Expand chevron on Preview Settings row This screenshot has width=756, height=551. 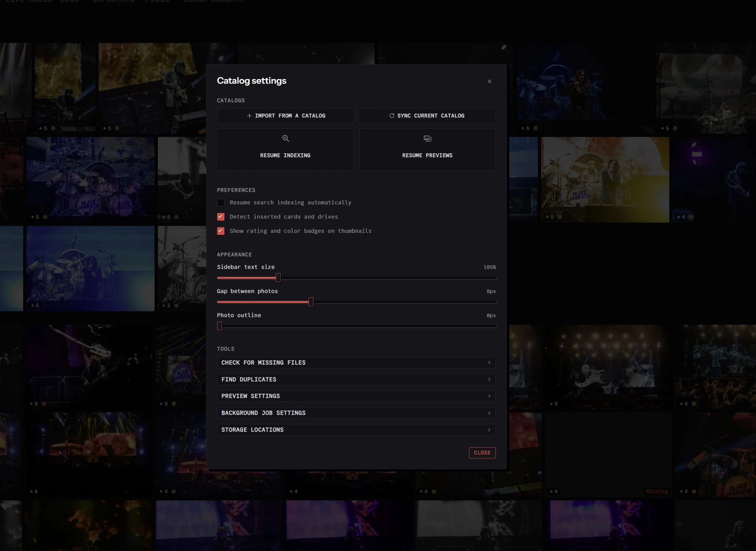(x=489, y=396)
